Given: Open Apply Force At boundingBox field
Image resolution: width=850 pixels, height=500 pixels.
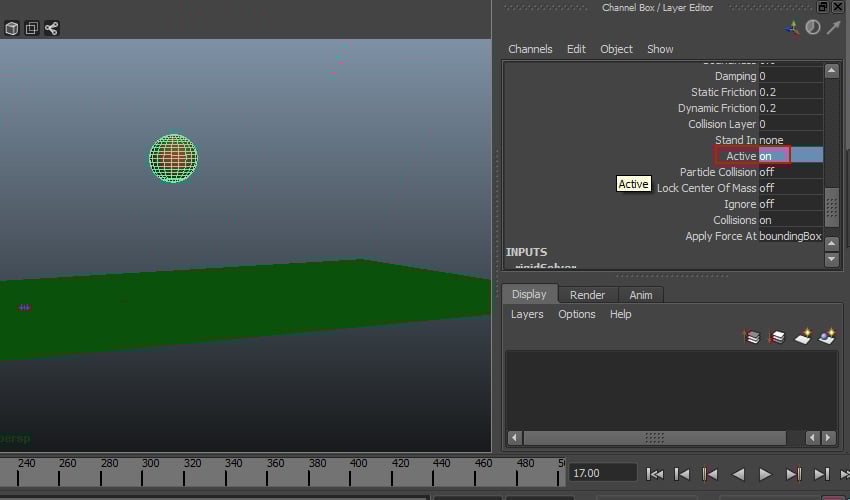Looking at the screenshot, I should pyautogui.click(x=790, y=236).
